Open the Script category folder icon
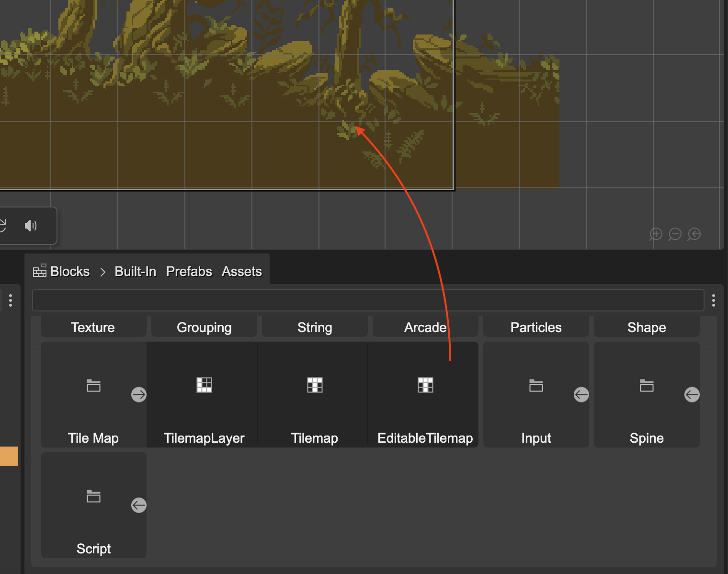The width and height of the screenshot is (728, 574). 93,497
